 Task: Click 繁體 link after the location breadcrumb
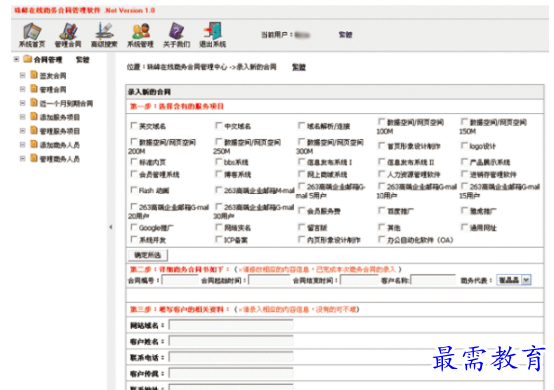[x=299, y=67]
